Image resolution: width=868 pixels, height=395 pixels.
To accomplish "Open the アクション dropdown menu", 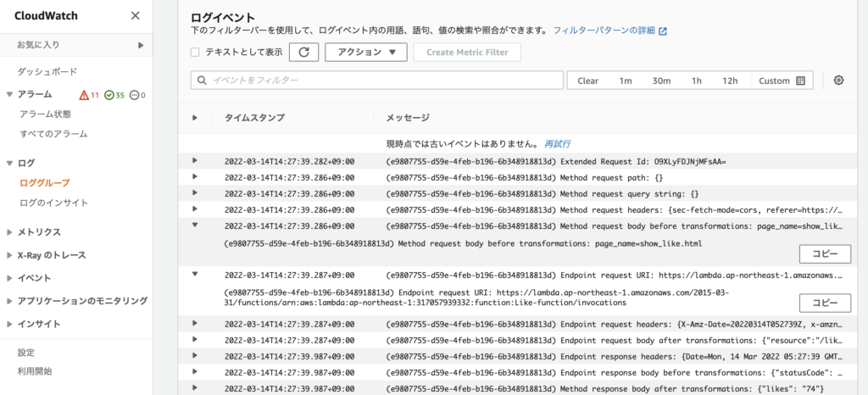I will point(366,52).
